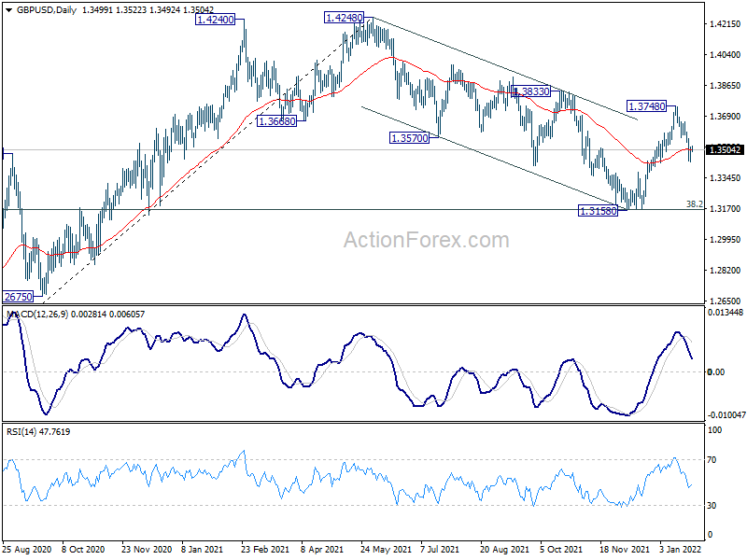Click the dropdown triangle beside GBPUSD,Daily

(9, 9)
